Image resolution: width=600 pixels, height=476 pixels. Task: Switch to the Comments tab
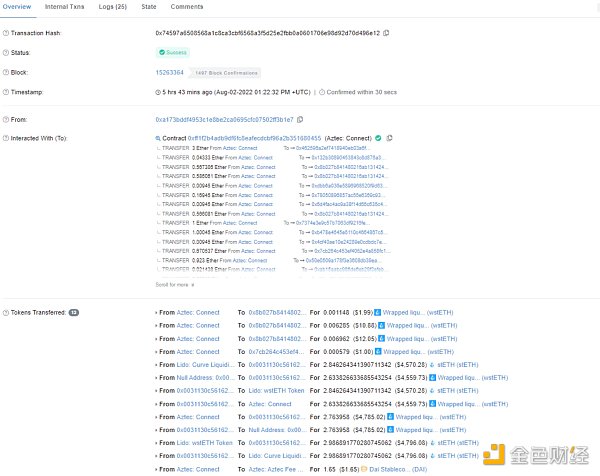[x=187, y=7]
